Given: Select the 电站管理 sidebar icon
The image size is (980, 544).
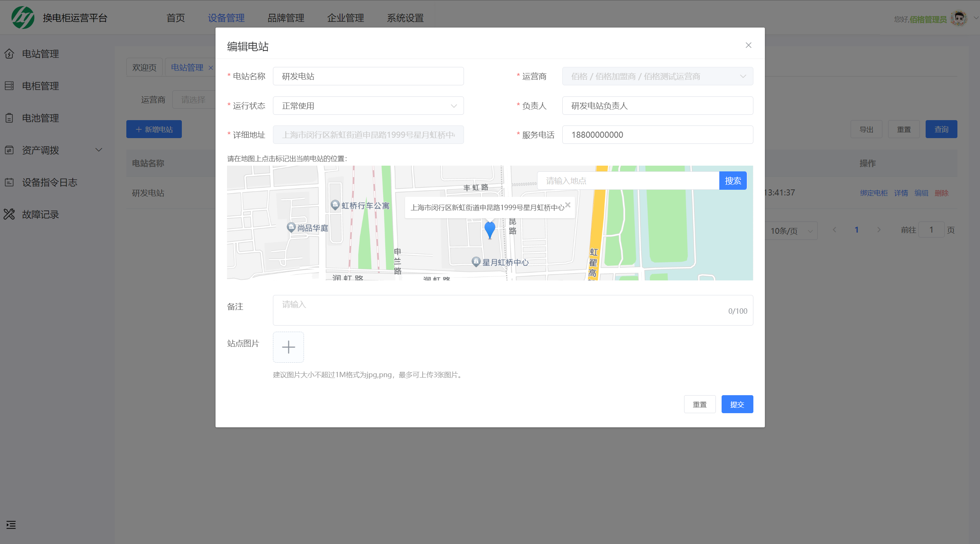Looking at the screenshot, I should tap(10, 54).
